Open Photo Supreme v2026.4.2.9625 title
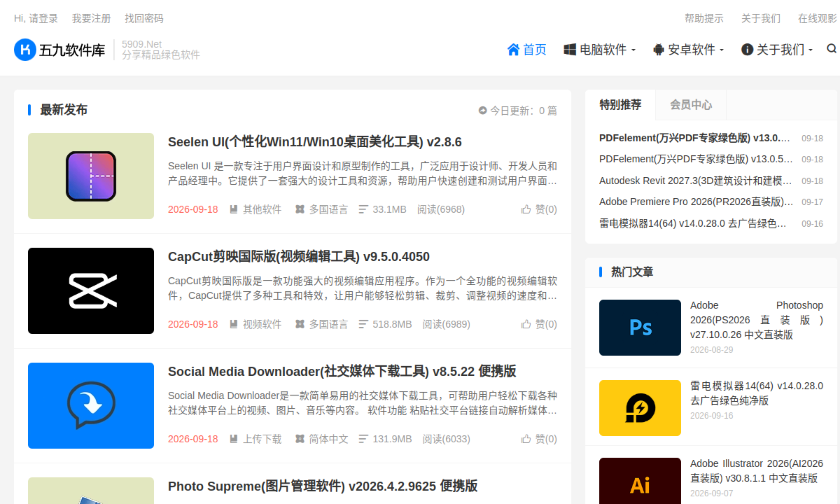Screen dimensions: 840x504 point(323,486)
